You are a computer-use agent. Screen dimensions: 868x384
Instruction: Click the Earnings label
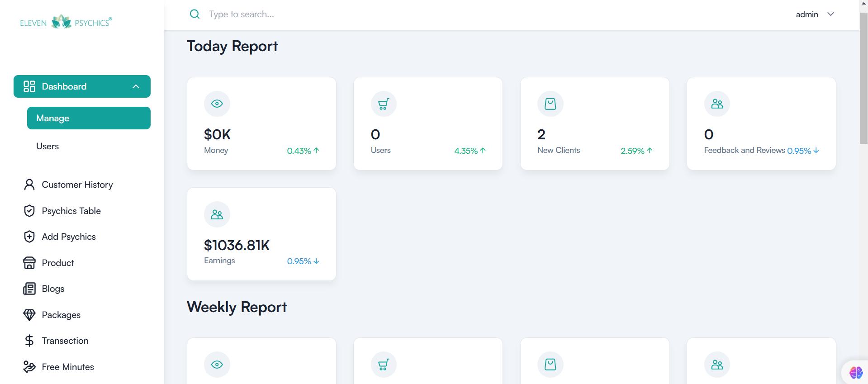219,261
